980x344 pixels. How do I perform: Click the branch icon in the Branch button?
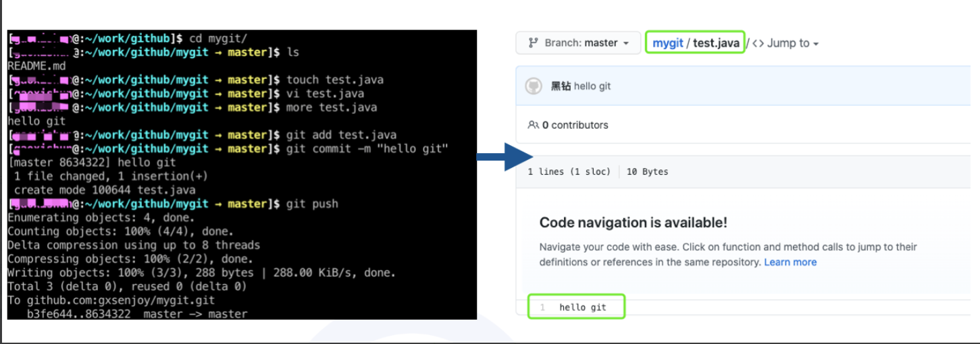click(x=533, y=43)
